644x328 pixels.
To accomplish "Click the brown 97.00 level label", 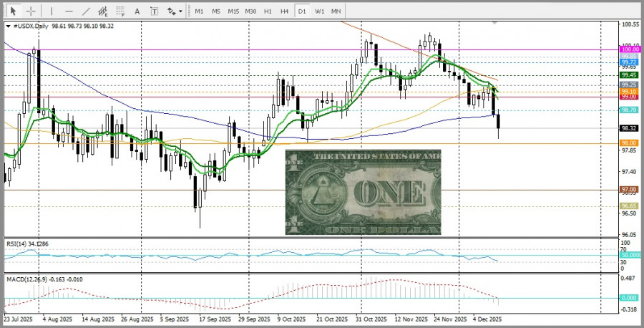I will pos(629,190).
